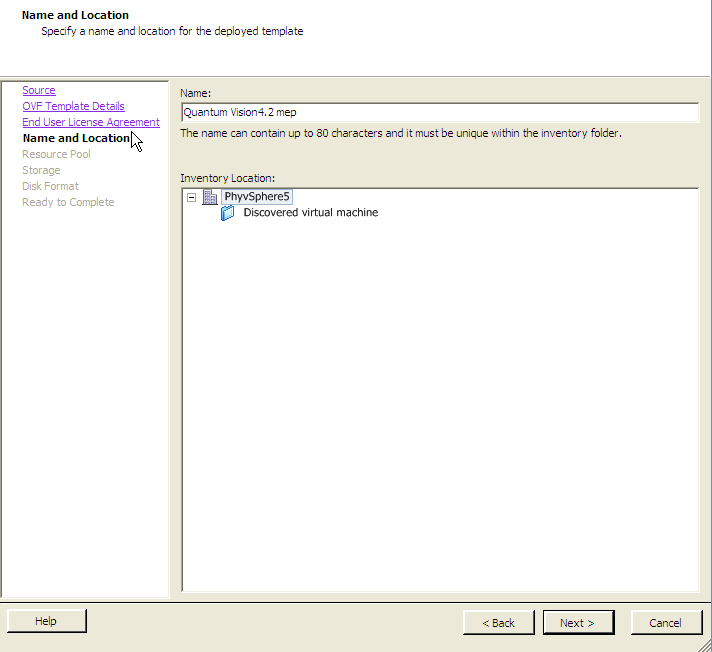This screenshot has width=712, height=652.
Task: Select Discovered virtual machine folder
Action: click(x=311, y=212)
